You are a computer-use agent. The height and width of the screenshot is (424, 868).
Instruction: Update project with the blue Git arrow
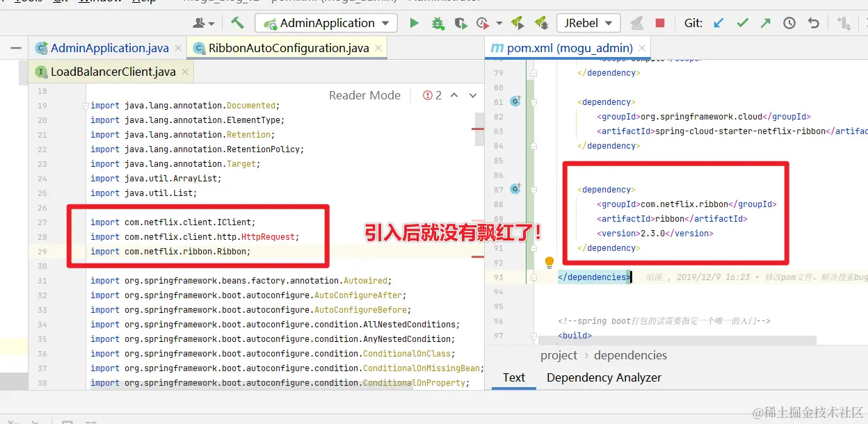[x=719, y=23]
